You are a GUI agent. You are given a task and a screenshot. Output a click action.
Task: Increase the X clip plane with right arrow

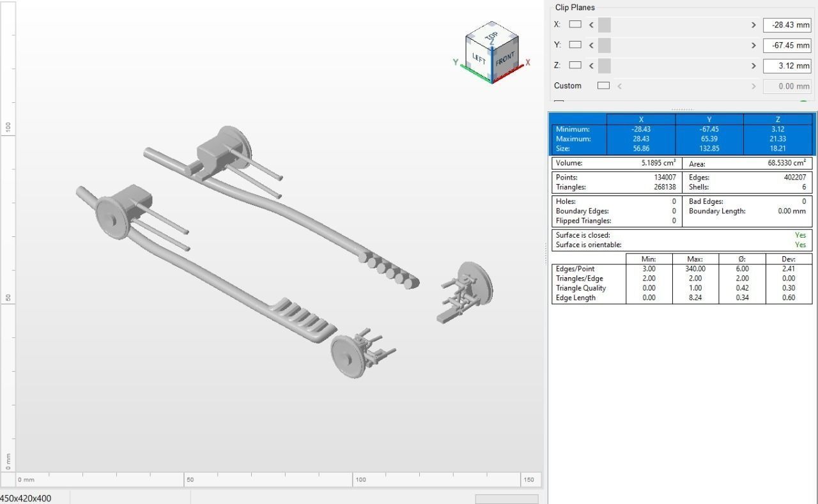point(753,25)
